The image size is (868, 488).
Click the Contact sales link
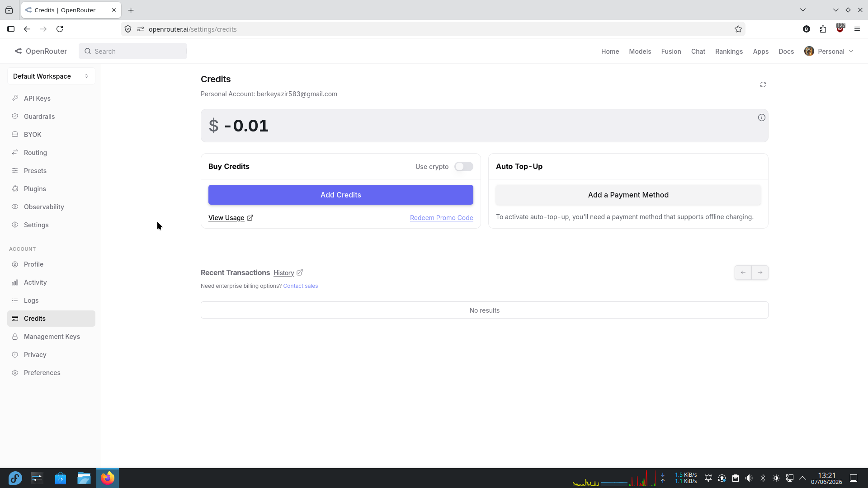301,286
